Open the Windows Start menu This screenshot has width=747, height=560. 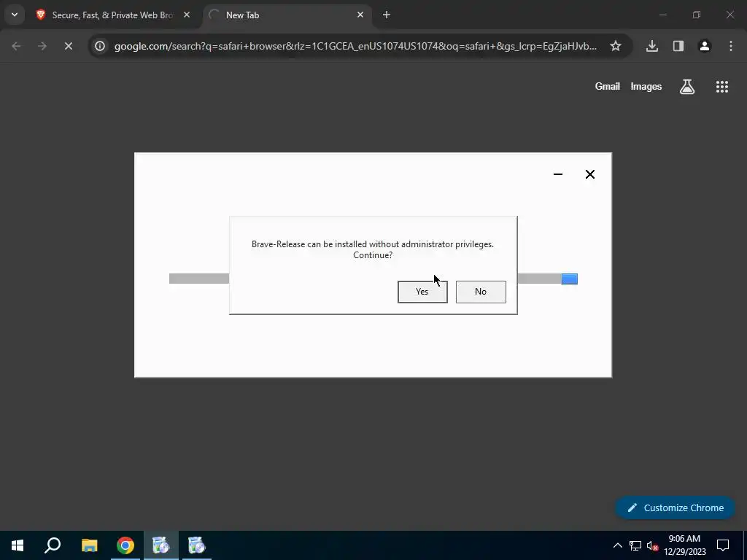coord(18,545)
